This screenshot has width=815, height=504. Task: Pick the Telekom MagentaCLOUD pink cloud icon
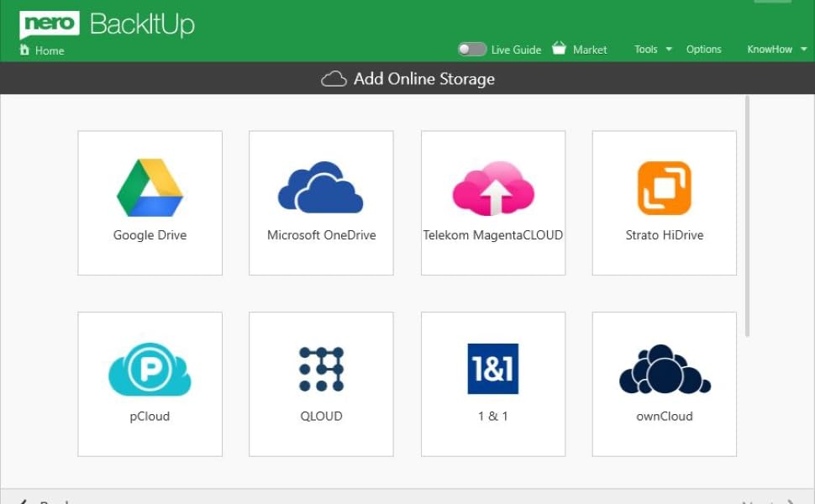(493, 188)
